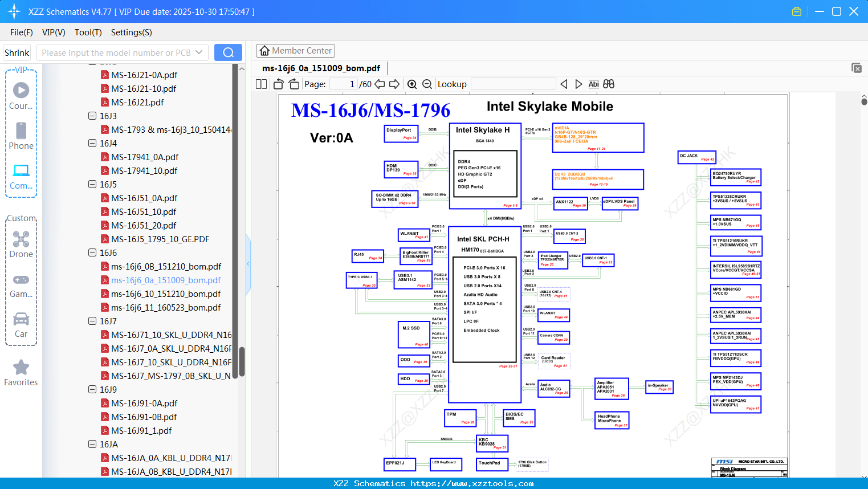
Task: Open the model number dropdown arrow
Action: [199, 52]
